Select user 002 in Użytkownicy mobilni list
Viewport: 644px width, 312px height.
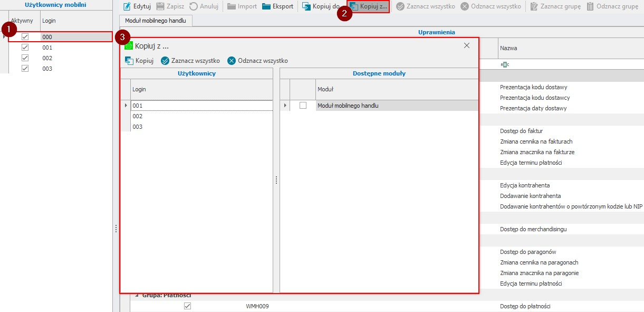(76, 58)
